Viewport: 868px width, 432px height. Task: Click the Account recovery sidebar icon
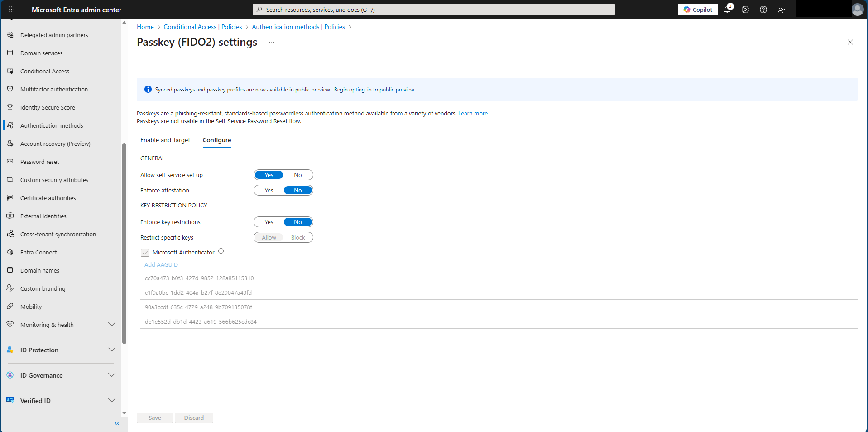10,144
